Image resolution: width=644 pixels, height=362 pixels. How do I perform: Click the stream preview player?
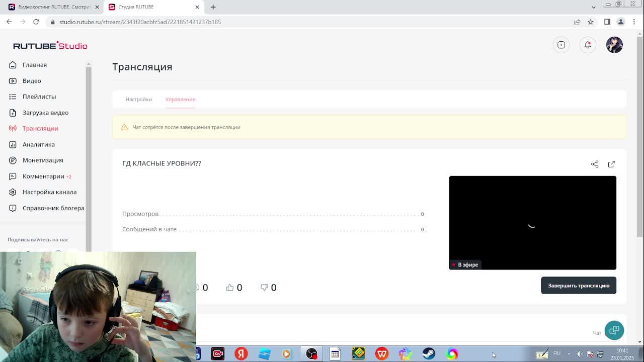click(x=532, y=223)
